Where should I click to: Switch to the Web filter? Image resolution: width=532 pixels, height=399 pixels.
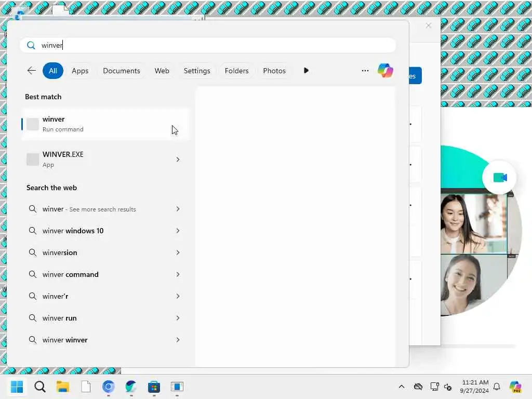click(x=162, y=71)
